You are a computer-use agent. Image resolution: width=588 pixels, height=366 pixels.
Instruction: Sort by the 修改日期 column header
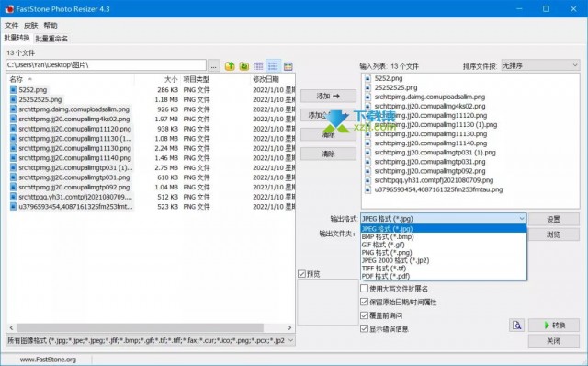[x=273, y=79]
